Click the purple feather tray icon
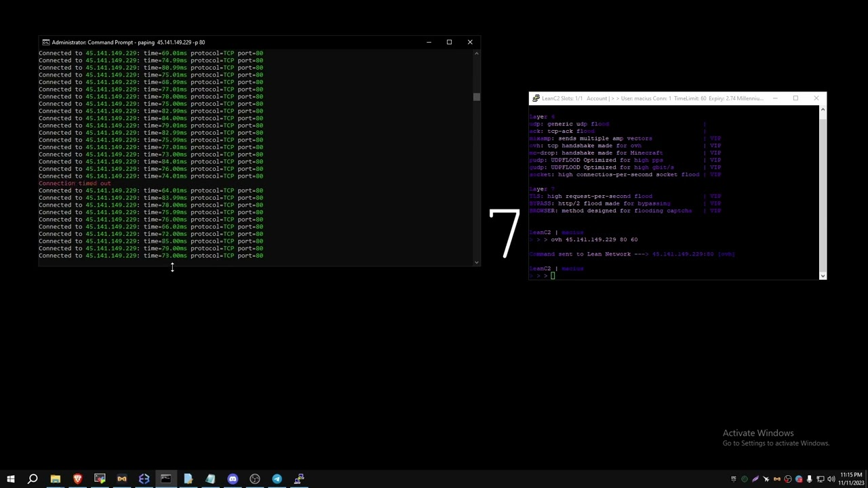 point(755,479)
